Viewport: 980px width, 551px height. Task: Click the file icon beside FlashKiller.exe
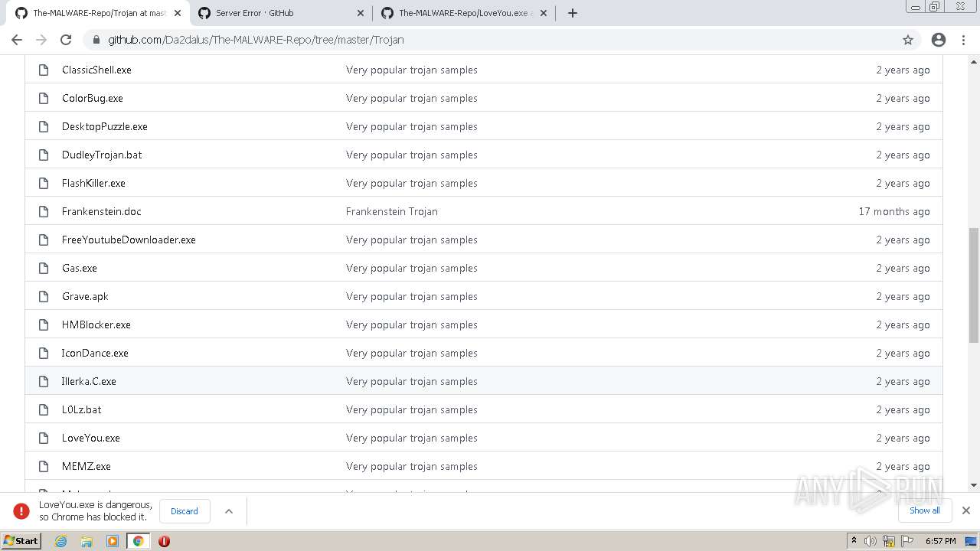(x=44, y=183)
